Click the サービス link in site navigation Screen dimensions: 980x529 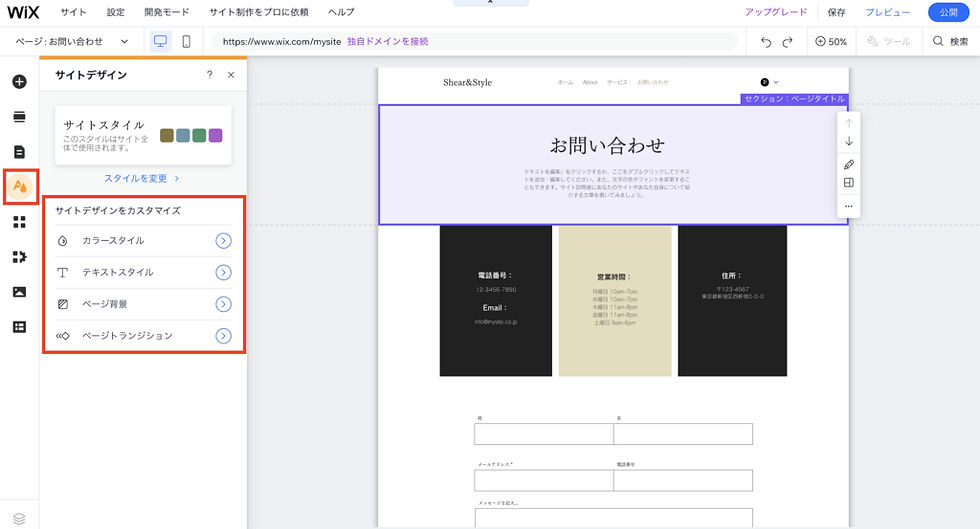click(x=617, y=83)
